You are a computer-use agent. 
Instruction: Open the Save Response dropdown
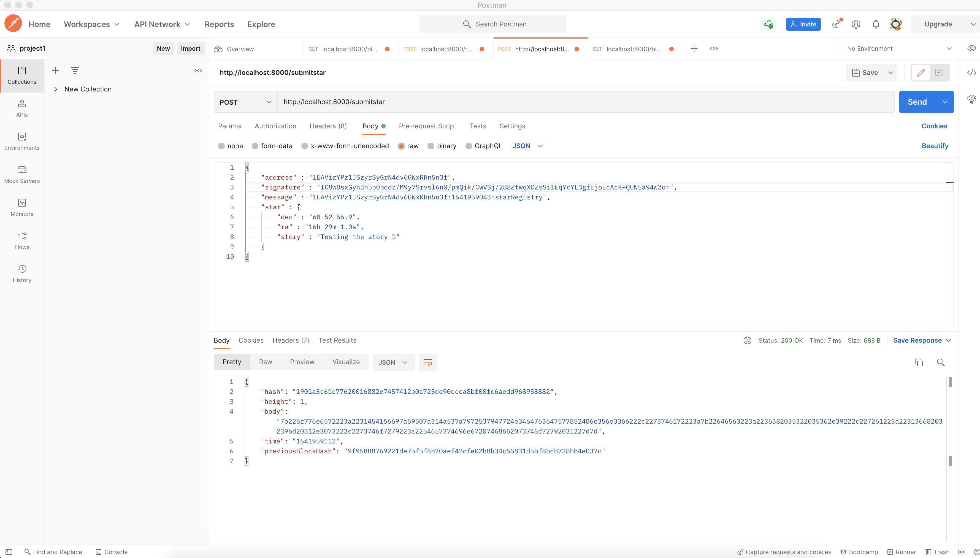(922, 340)
